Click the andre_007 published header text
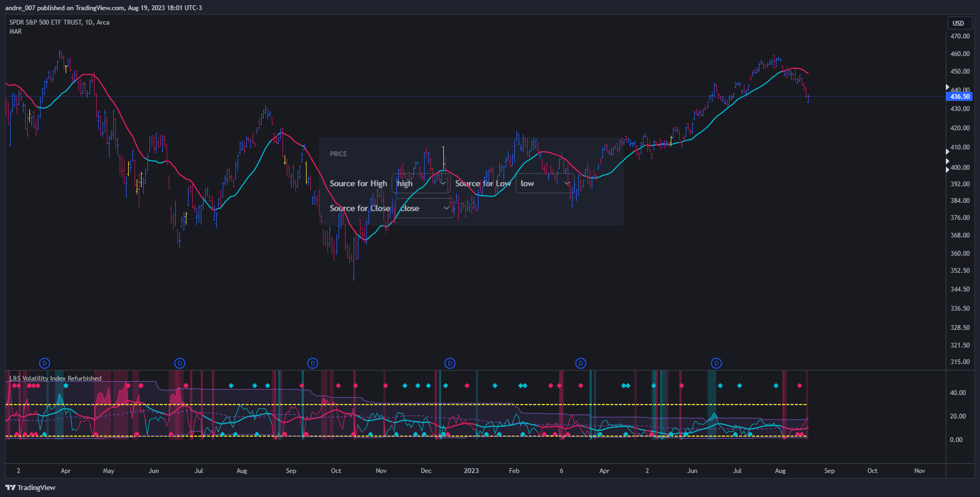980x497 pixels. pos(104,8)
